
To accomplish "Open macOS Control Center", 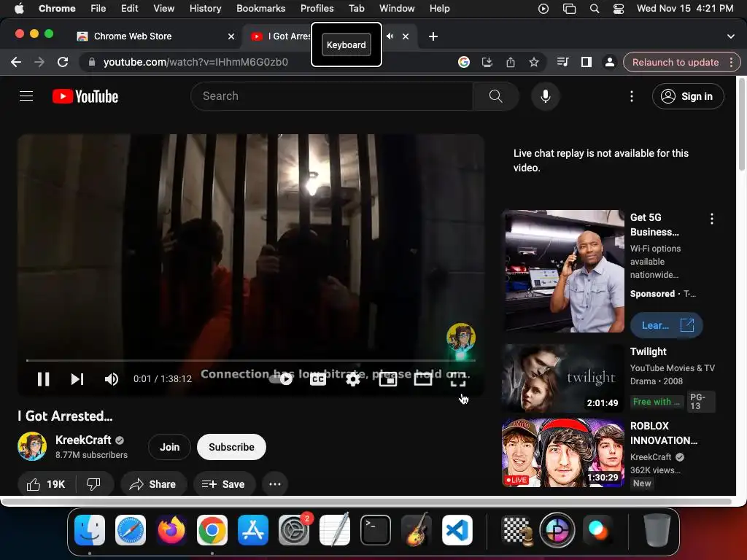I will click(x=619, y=8).
